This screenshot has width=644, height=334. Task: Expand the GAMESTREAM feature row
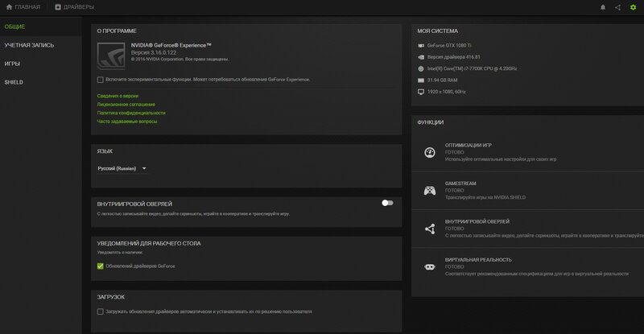(x=528, y=191)
